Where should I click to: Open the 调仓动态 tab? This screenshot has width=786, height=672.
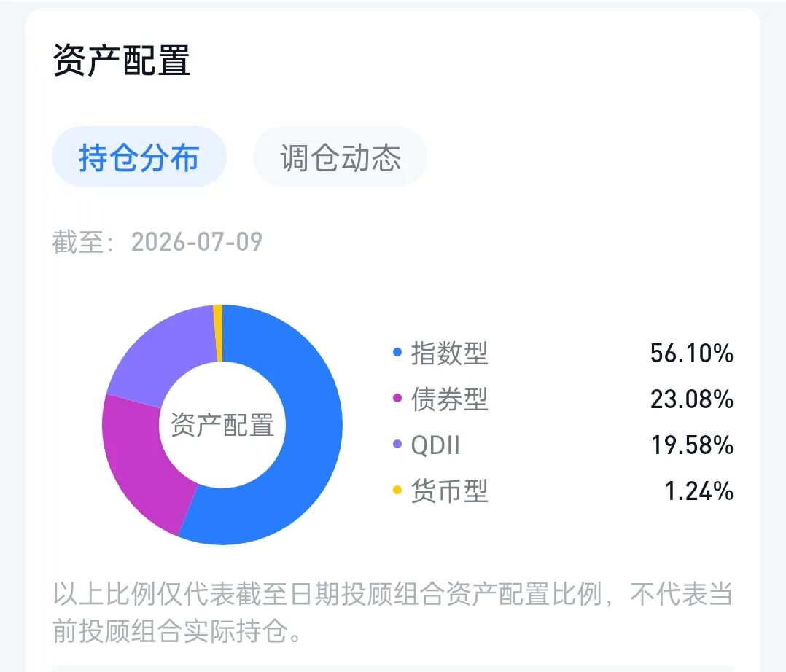click(x=341, y=157)
